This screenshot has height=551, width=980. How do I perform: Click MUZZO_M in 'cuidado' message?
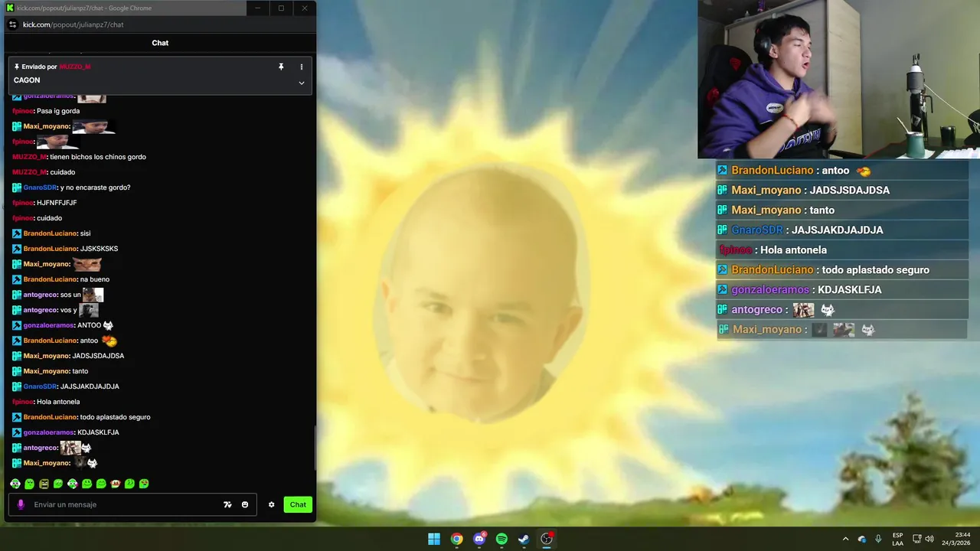tap(29, 172)
